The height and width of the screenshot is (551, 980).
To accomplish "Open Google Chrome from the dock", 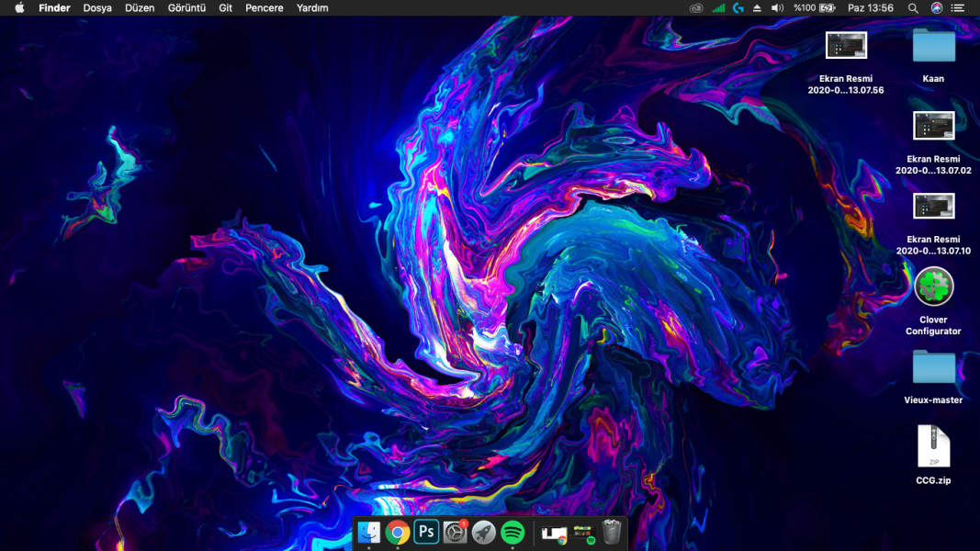I will [398, 532].
